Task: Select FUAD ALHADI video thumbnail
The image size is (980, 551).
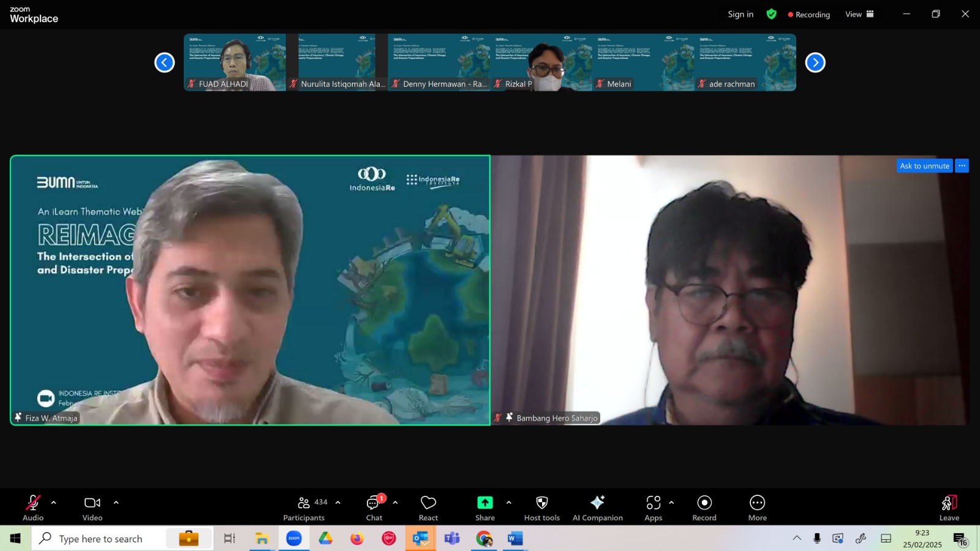Action: [x=235, y=62]
